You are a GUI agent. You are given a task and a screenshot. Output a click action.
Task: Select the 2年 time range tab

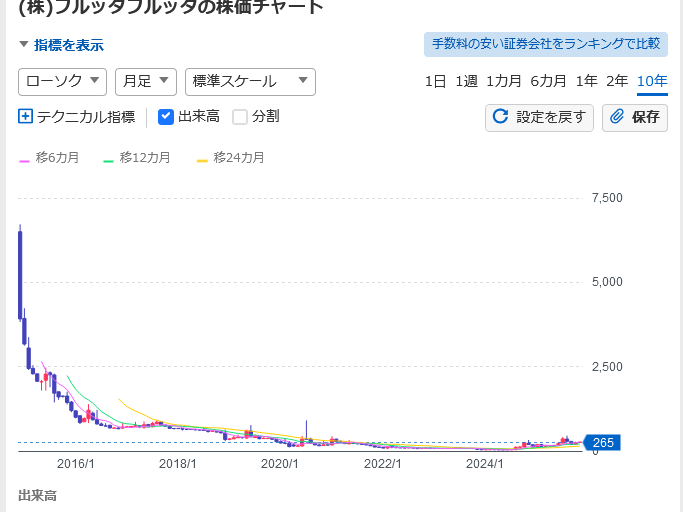(617, 82)
